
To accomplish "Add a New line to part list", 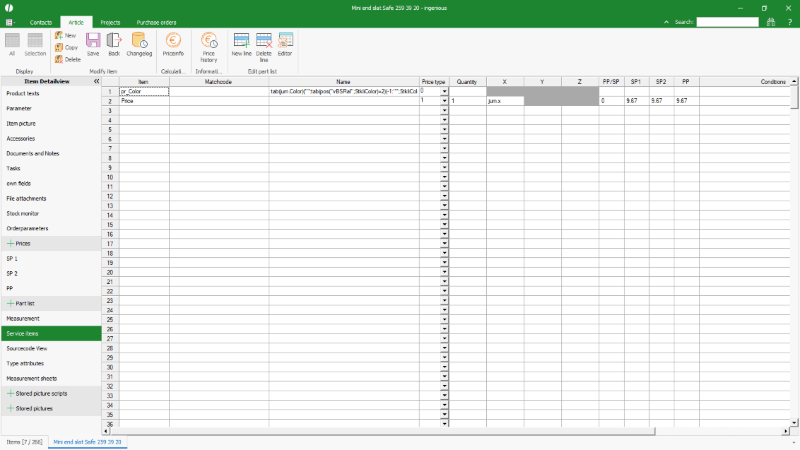I will pos(241,44).
